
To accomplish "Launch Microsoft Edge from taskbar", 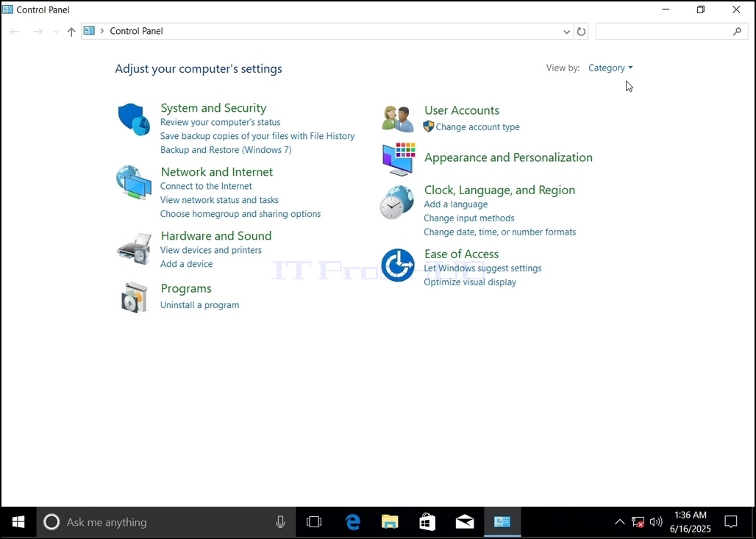I will tap(352, 522).
